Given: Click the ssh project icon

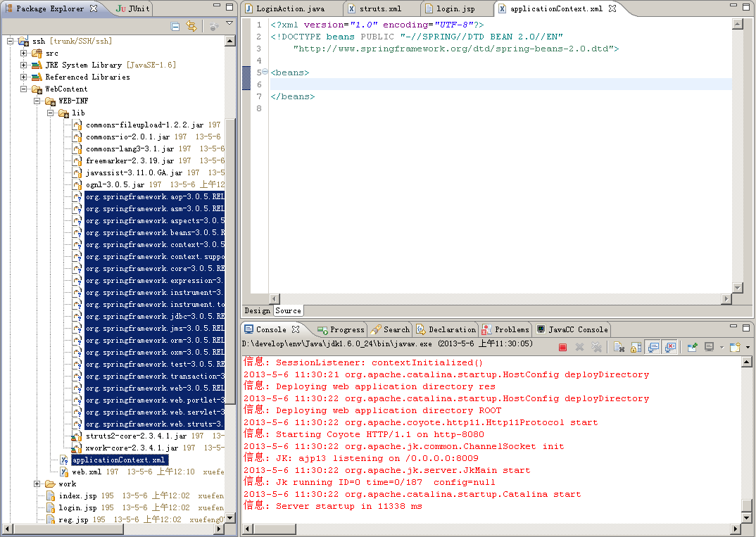Looking at the screenshot, I should pyautogui.click(x=24, y=42).
